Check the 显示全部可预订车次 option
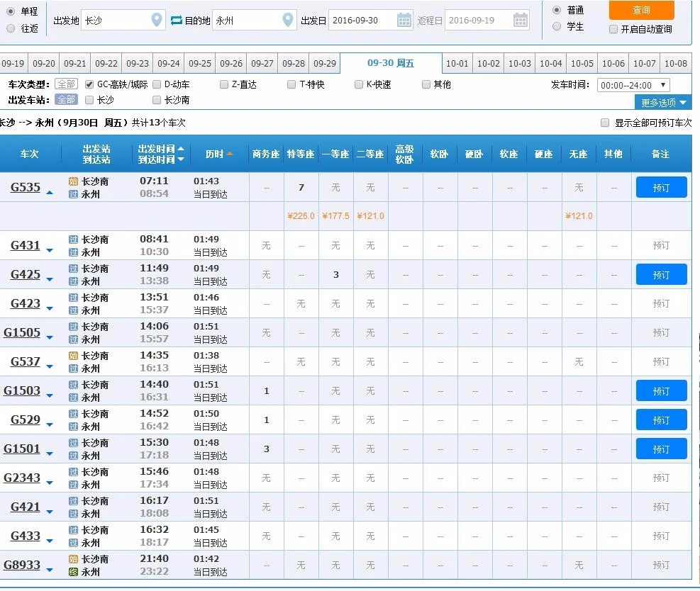Screen dimensions: 700x591 [604, 122]
